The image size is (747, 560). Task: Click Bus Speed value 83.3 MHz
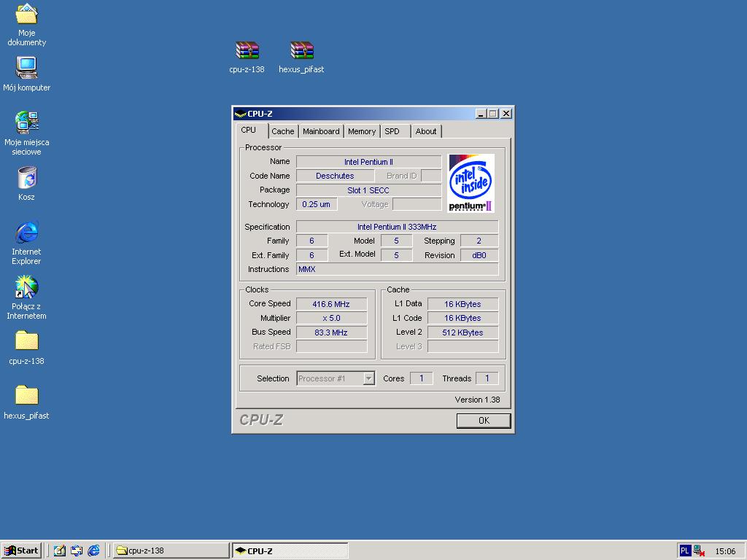(x=332, y=332)
